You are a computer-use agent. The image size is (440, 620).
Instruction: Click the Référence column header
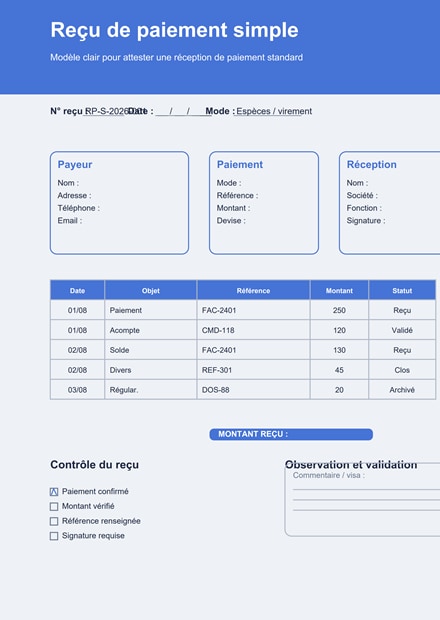coord(253,291)
